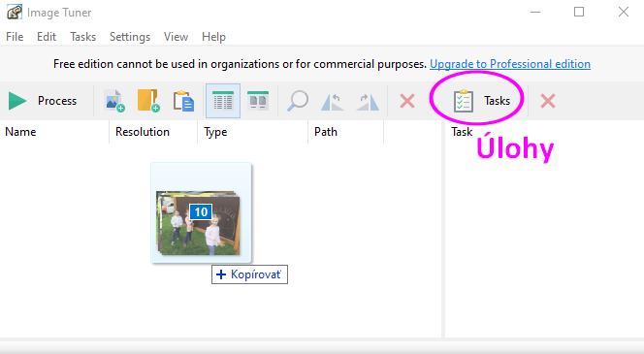The image size is (644, 354).
Task: Switch to details list view
Action: point(223,101)
